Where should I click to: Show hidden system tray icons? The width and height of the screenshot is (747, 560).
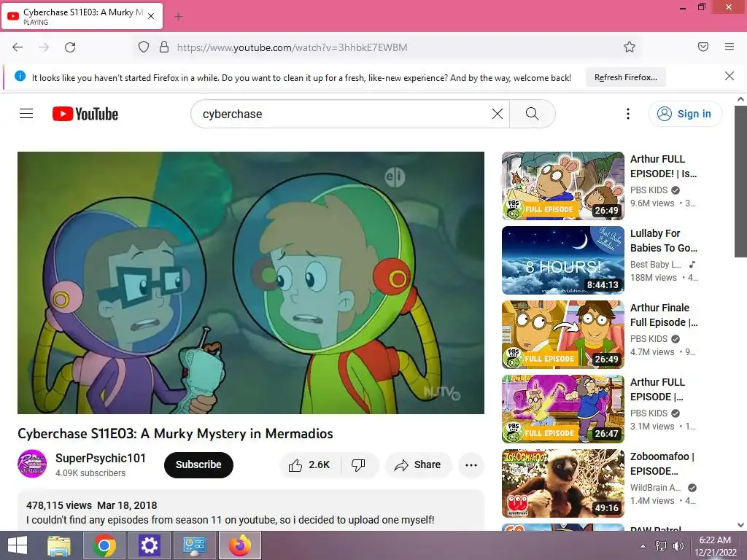643,546
